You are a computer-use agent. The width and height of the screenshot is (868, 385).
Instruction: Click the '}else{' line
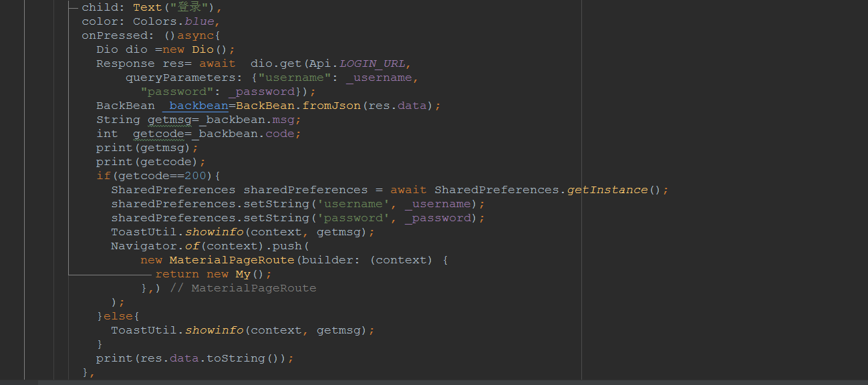pyautogui.click(x=118, y=316)
